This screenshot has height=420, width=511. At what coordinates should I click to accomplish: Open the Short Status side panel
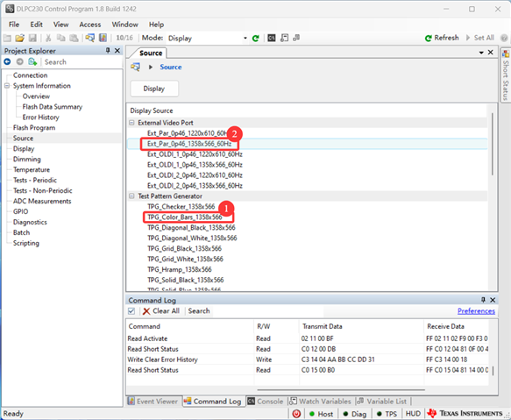pos(506,75)
